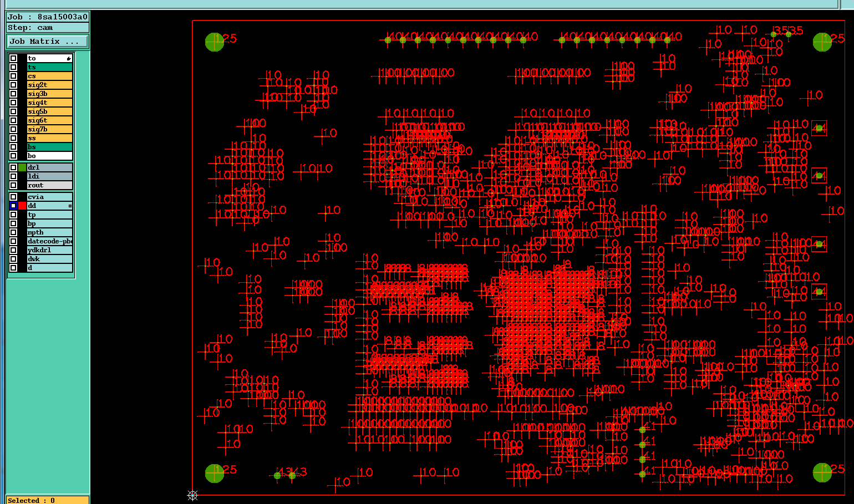
Task: Select the 'dwk' layer name
Action: pos(50,259)
